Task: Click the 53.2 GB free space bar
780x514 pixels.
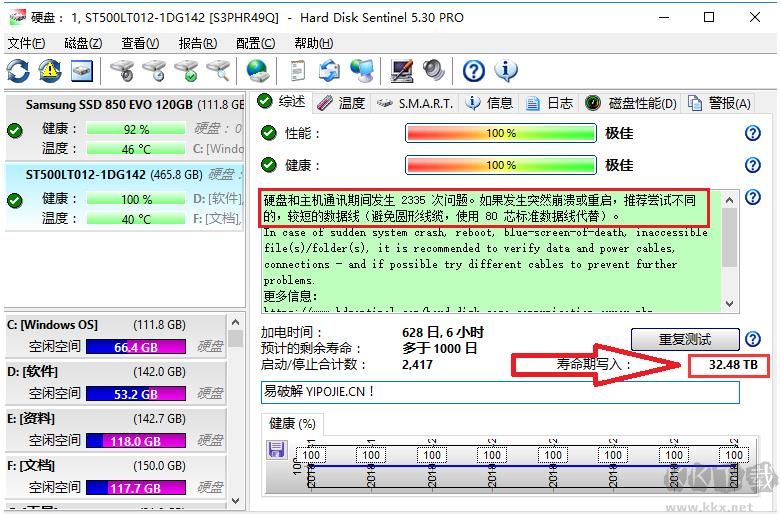Action: (136, 394)
